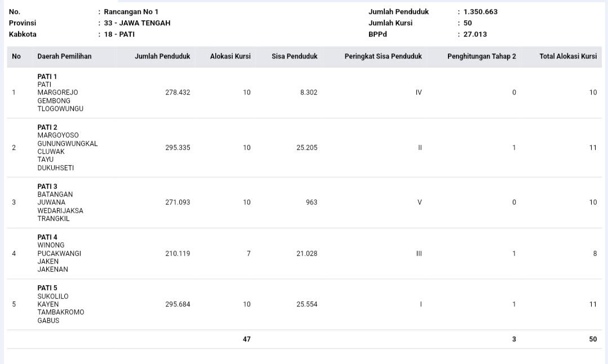Click the 'Rancangan No 1' text

click(131, 12)
